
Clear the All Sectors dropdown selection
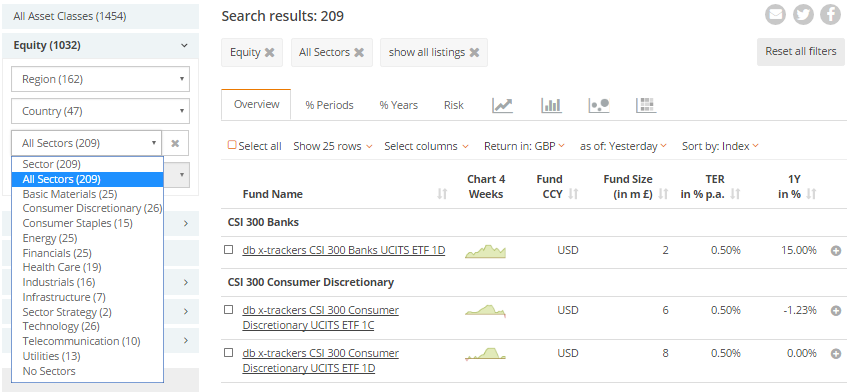(175, 143)
